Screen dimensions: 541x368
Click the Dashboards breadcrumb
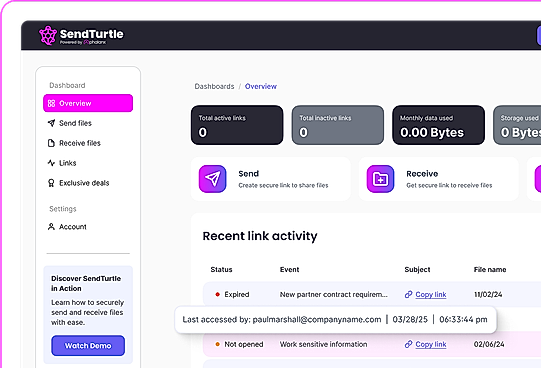pyautogui.click(x=214, y=86)
